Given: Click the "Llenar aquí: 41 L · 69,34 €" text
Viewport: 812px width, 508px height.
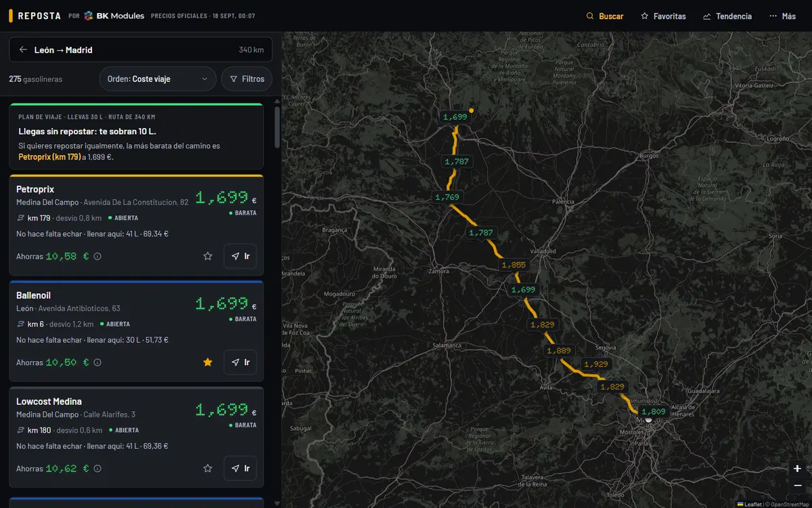Looking at the screenshot, I should [x=128, y=234].
